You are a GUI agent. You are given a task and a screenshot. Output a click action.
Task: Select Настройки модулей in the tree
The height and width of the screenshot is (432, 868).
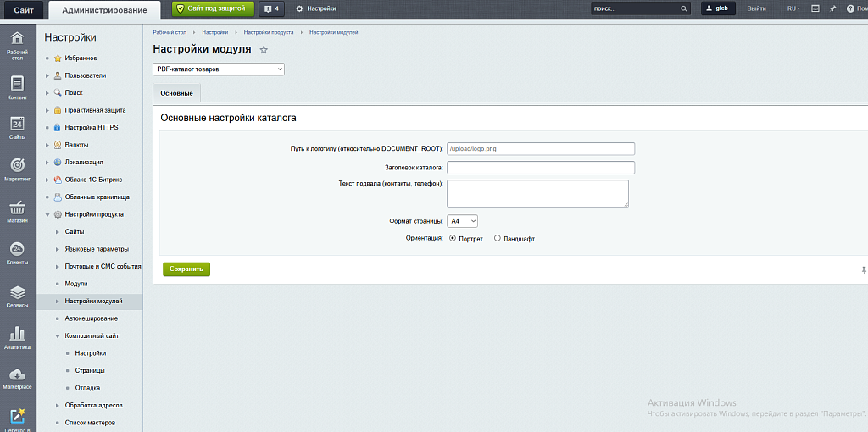coord(93,302)
